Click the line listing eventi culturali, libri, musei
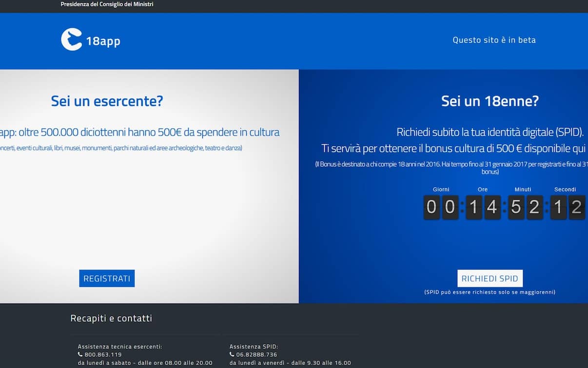 coord(121,148)
